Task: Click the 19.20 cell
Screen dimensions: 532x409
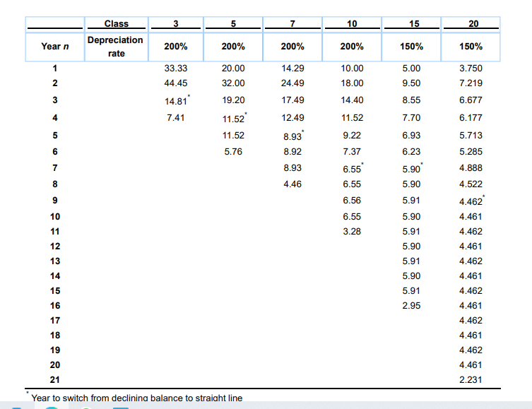Action: (233, 100)
